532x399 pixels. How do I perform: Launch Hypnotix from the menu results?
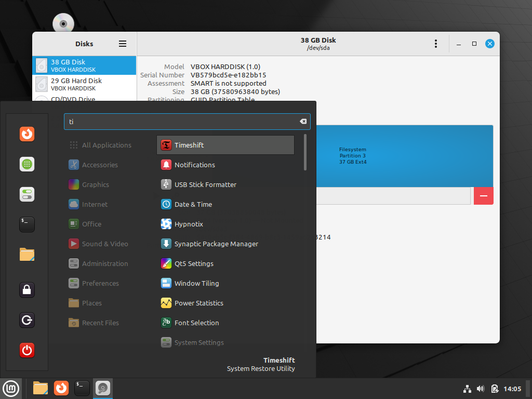(x=225, y=224)
